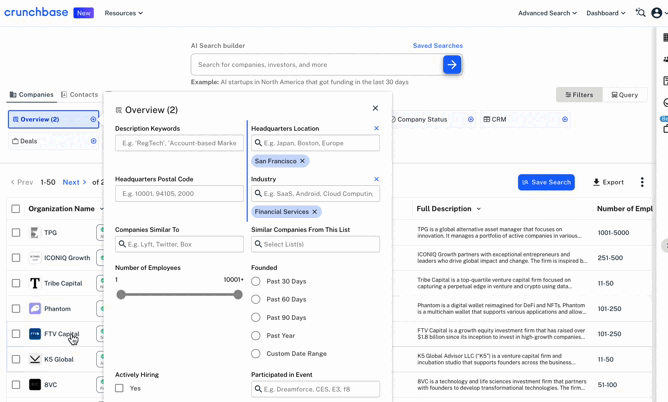The height and width of the screenshot is (402, 668).
Task: Click the Phantom company logo
Action: pos(35,308)
